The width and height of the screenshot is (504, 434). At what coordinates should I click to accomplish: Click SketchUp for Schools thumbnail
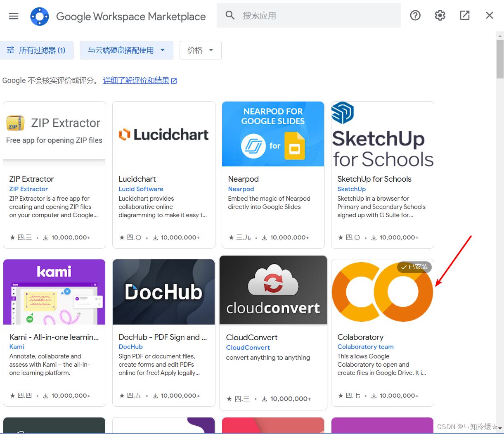(383, 134)
